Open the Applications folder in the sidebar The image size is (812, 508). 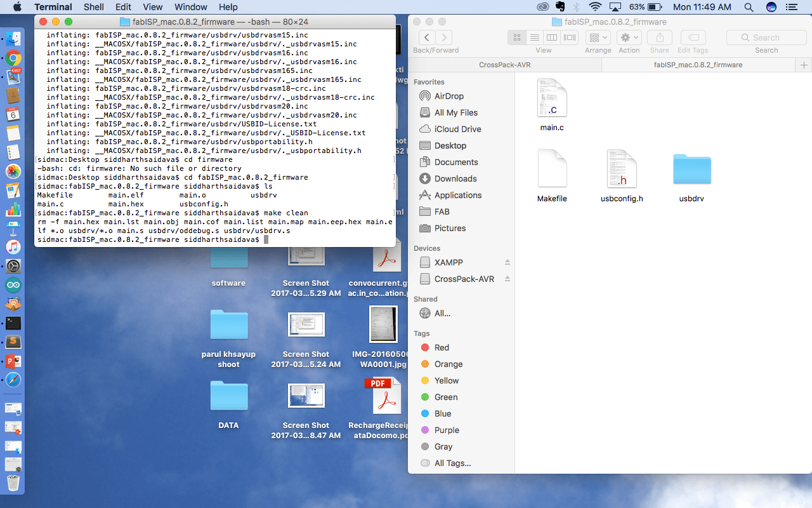pos(458,195)
